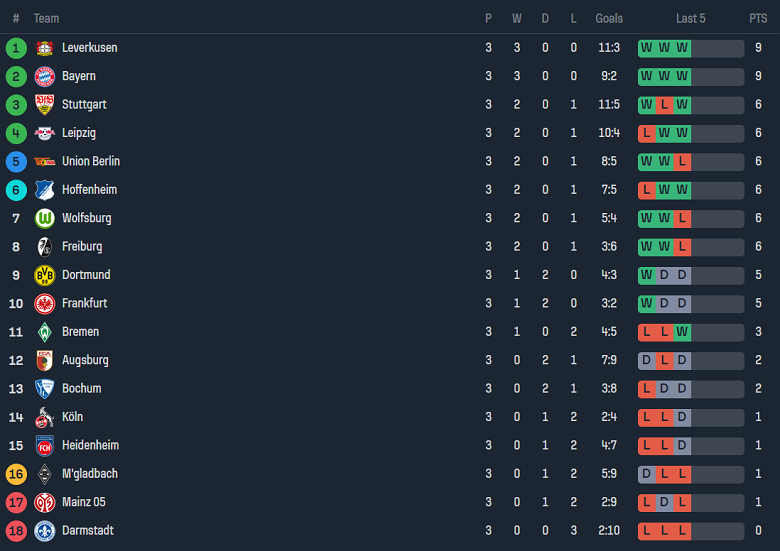The height and width of the screenshot is (551, 780).
Task: Click the Wolfsburg green logo
Action: coord(44,218)
